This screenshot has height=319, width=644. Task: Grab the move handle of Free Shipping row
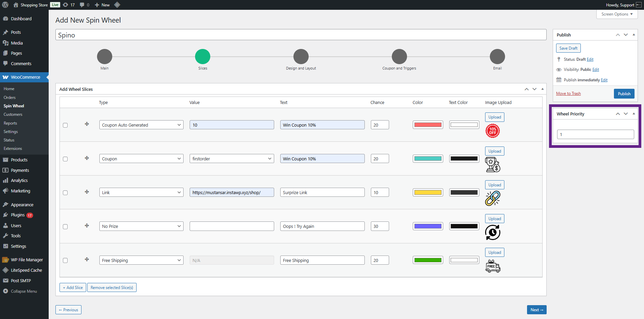click(87, 259)
